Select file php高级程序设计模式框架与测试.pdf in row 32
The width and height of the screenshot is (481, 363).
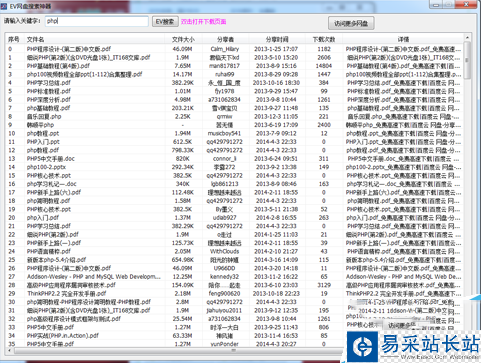point(74,319)
